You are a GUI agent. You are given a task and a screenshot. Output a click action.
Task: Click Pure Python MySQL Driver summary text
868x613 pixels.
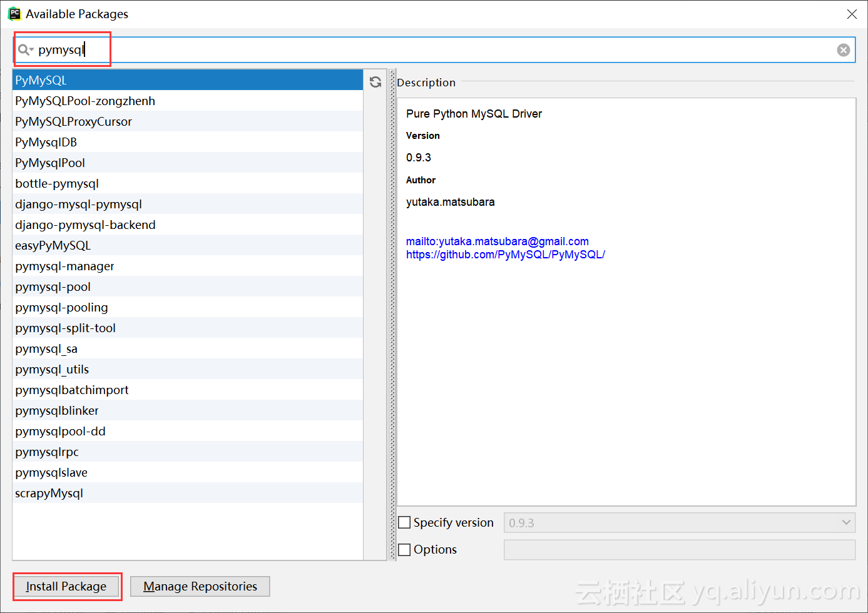pyautogui.click(x=474, y=114)
